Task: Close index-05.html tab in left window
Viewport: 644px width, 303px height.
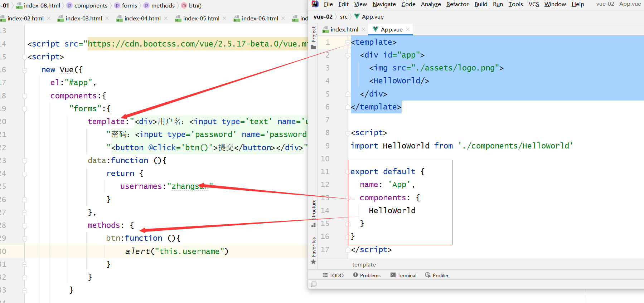Action: coord(224,18)
